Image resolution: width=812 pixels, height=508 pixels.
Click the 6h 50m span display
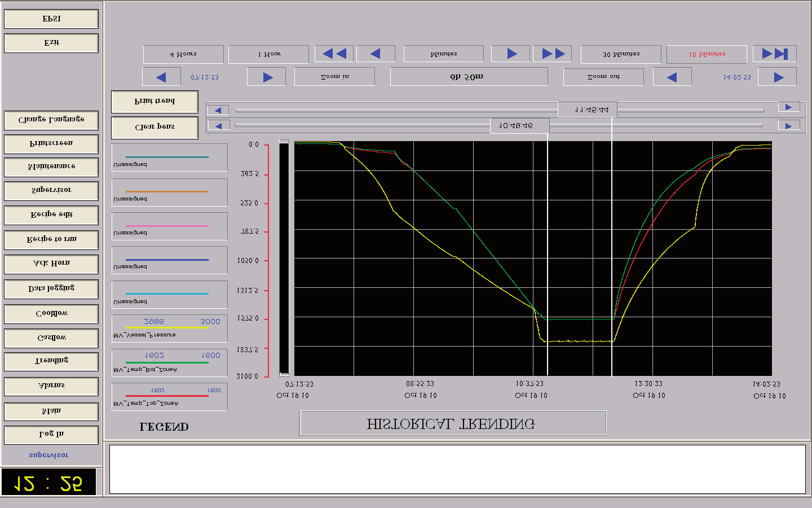(469, 77)
